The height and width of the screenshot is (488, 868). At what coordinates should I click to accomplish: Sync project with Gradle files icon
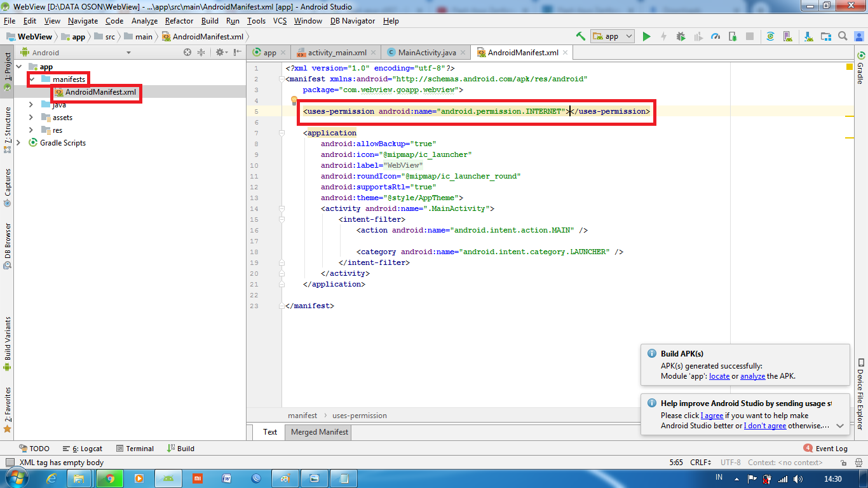click(x=770, y=36)
